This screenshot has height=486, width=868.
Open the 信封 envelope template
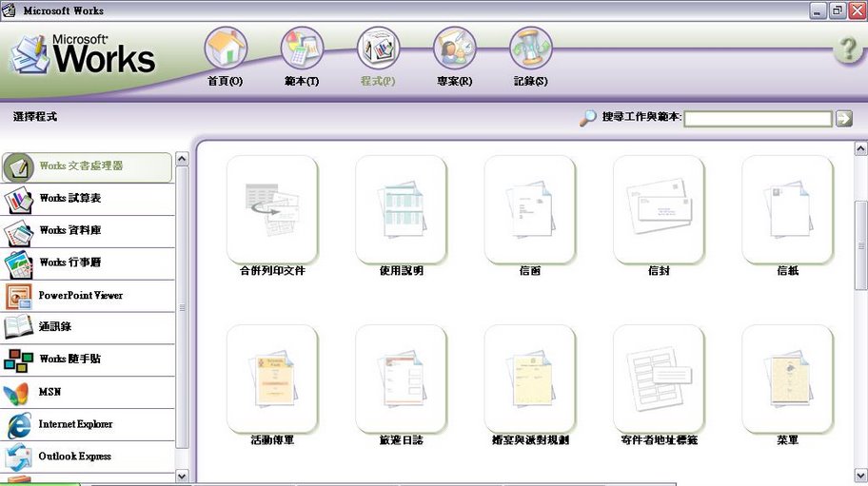[x=659, y=209]
